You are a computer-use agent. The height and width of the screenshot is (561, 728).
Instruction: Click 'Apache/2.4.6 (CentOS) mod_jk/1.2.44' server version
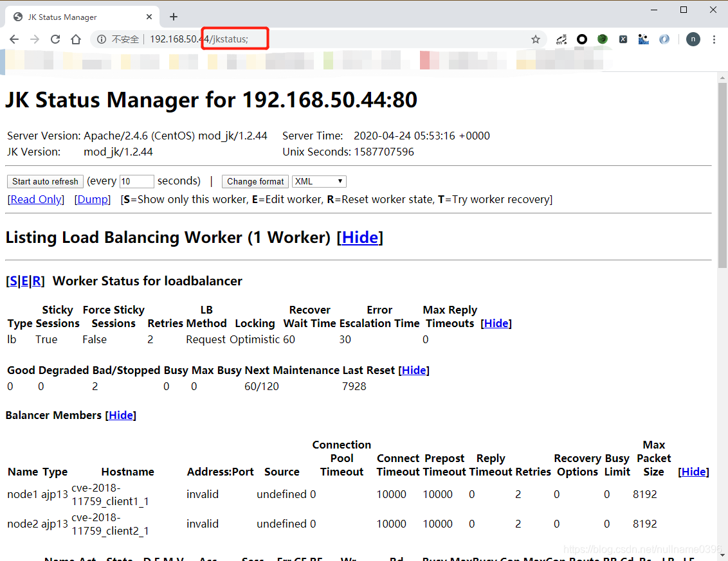pos(176,136)
